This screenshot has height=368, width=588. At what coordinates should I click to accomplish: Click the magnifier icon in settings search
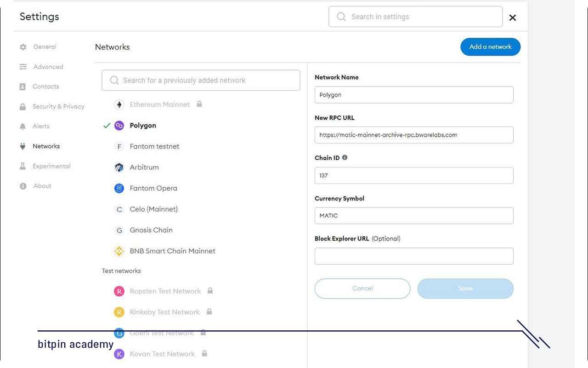click(341, 17)
